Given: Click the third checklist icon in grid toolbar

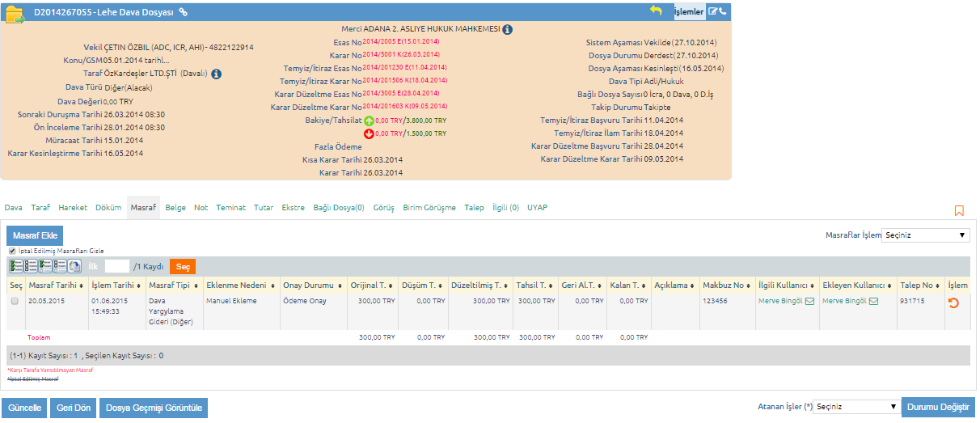Looking at the screenshot, I should 44,265.
